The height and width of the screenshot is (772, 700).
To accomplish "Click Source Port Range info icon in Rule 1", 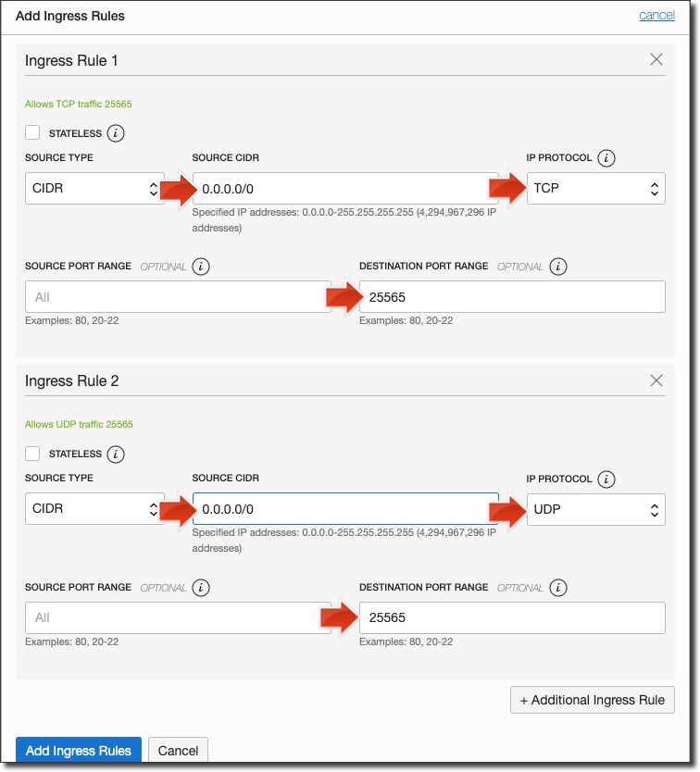I will click(x=201, y=267).
